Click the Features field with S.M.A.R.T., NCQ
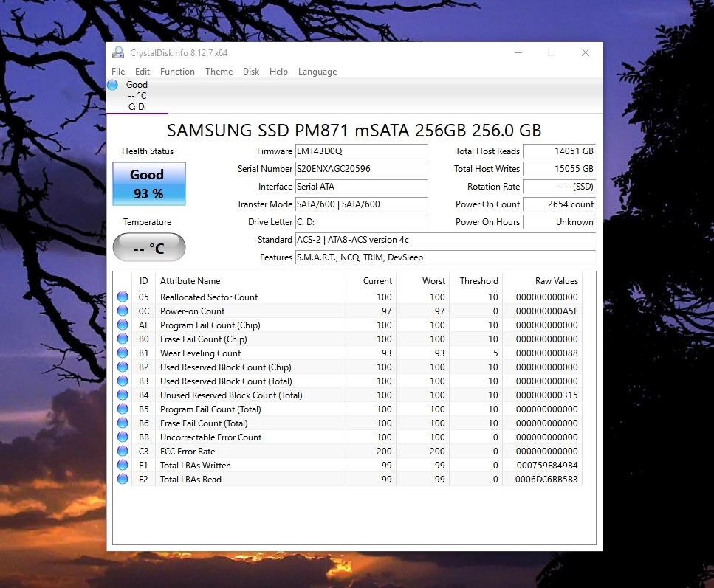This screenshot has width=714, height=588. 445,257
